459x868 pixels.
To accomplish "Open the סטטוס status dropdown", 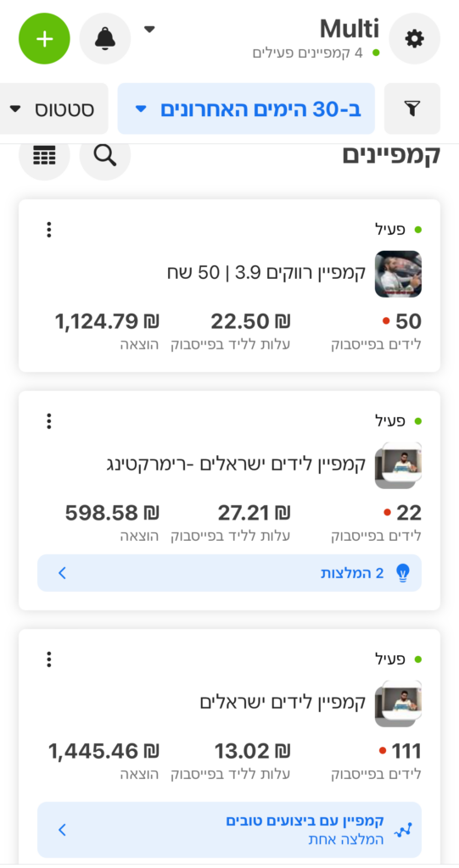I will tap(53, 109).
